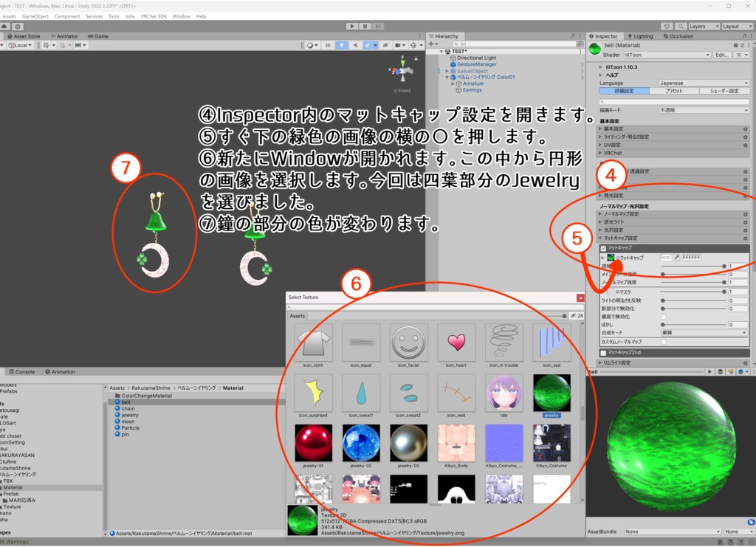
Task: Switch to the Animation tab
Action: pos(60,372)
